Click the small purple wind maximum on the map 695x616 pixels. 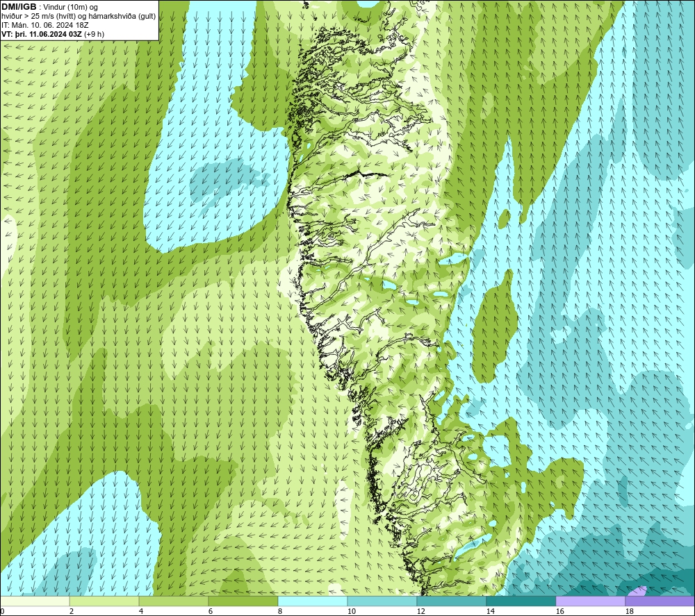click(639, 591)
